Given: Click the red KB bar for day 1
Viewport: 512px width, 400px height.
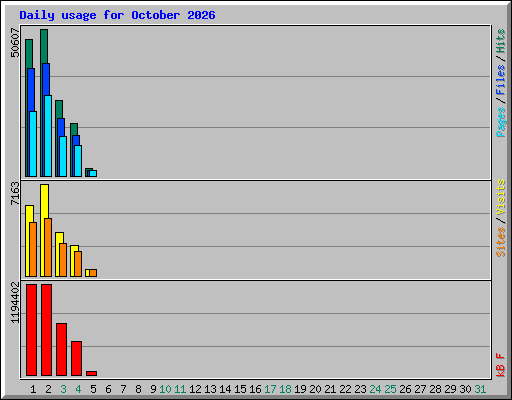Looking at the screenshot, I should click(x=31, y=330).
